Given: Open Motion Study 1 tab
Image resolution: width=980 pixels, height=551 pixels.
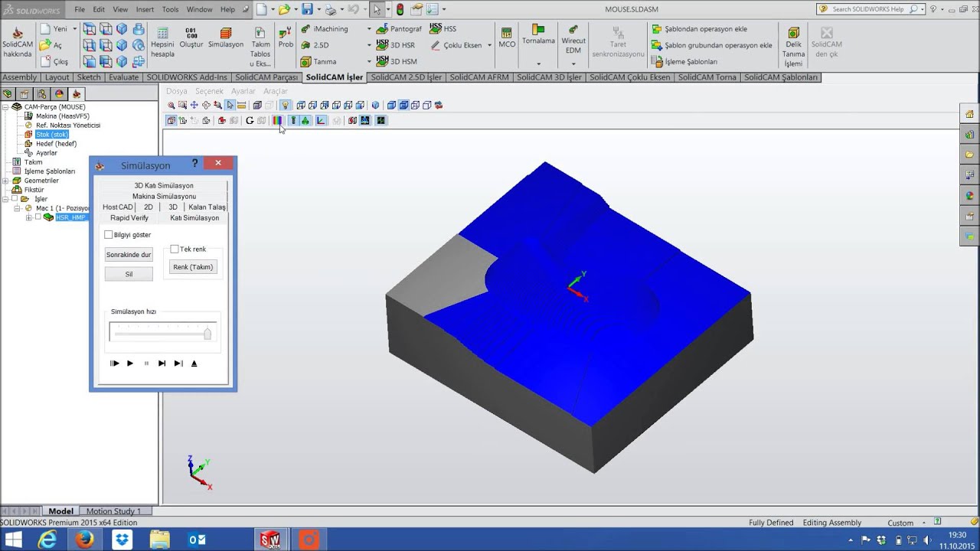Looking at the screenshot, I should pyautogui.click(x=113, y=511).
